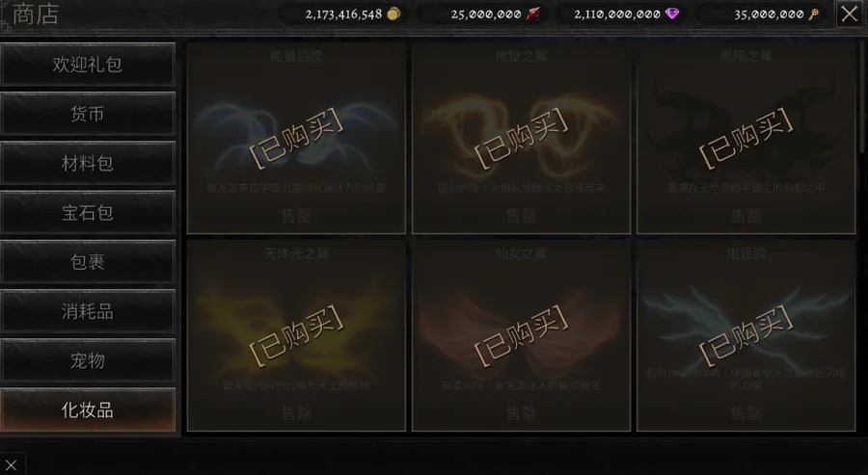Go to the 包裹 category
Viewport: 868px width, 475px height.
(88, 261)
